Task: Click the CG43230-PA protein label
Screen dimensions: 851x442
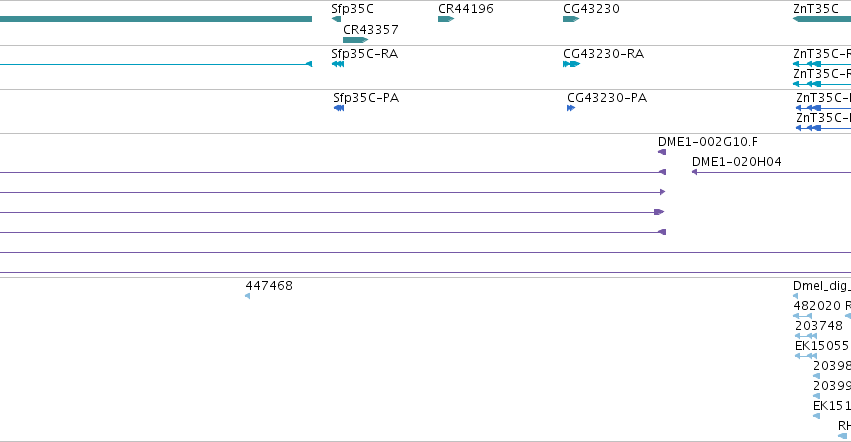Action: click(x=607, y=98)
